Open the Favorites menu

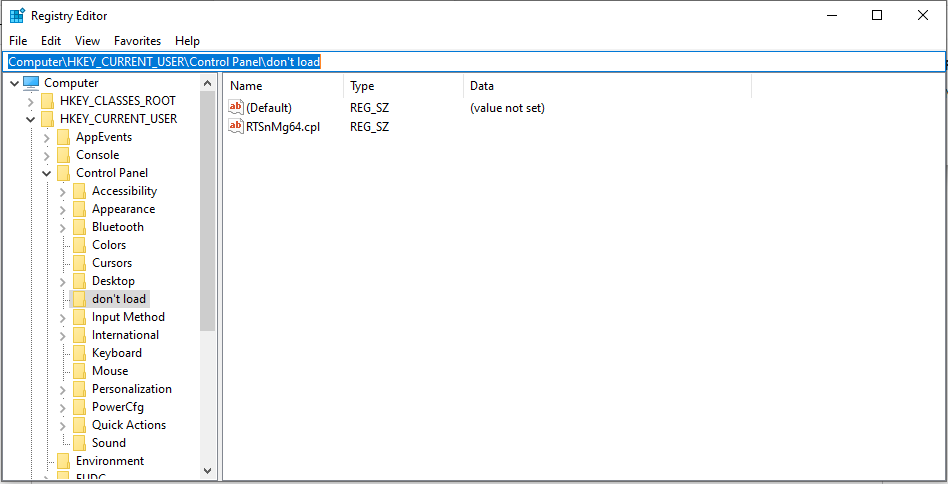point(137,40)
